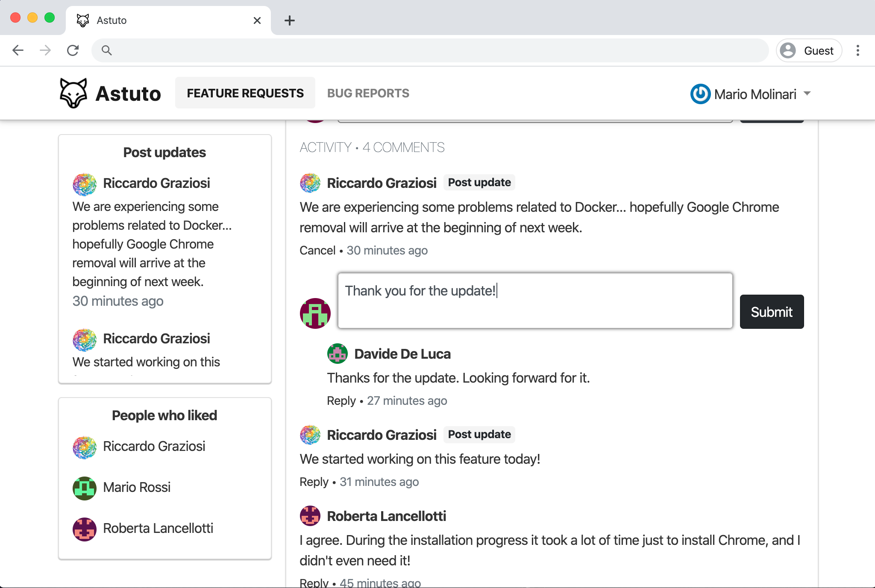
Task: Click the Astuto fox logo icon
Action: click(73, 93)
